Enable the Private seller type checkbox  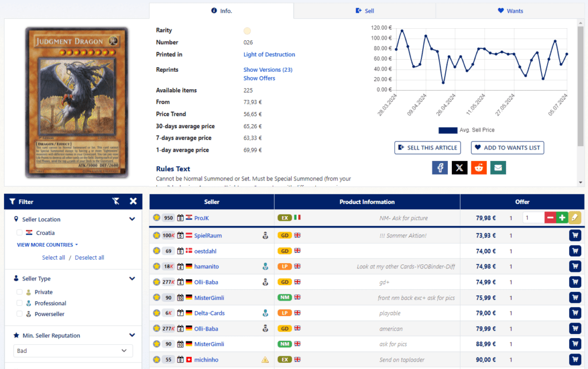point(20,292)
